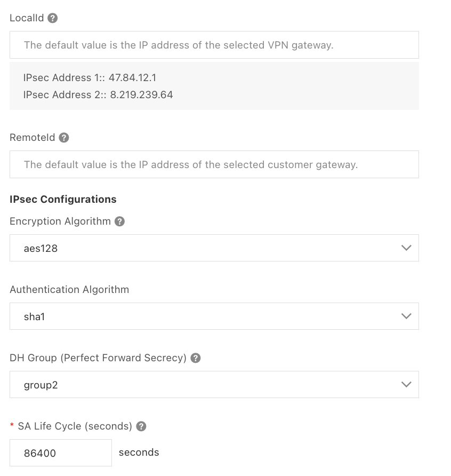Click the RemoteId help question-mark icon

click(64, 138)
